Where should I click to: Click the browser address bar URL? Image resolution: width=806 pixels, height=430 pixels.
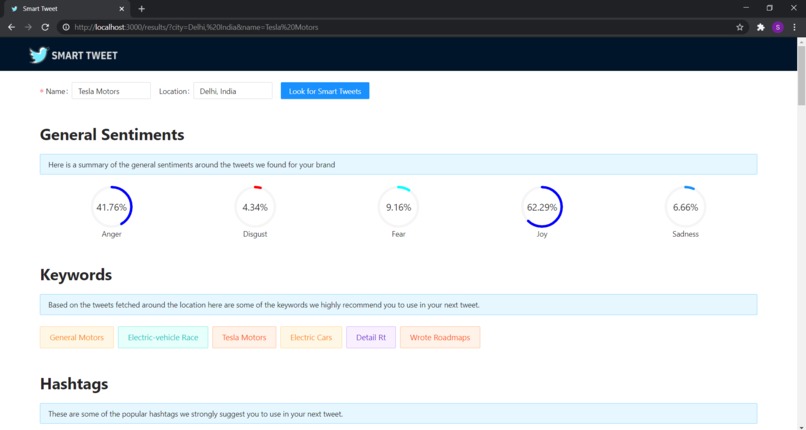(x=196, y=27)
